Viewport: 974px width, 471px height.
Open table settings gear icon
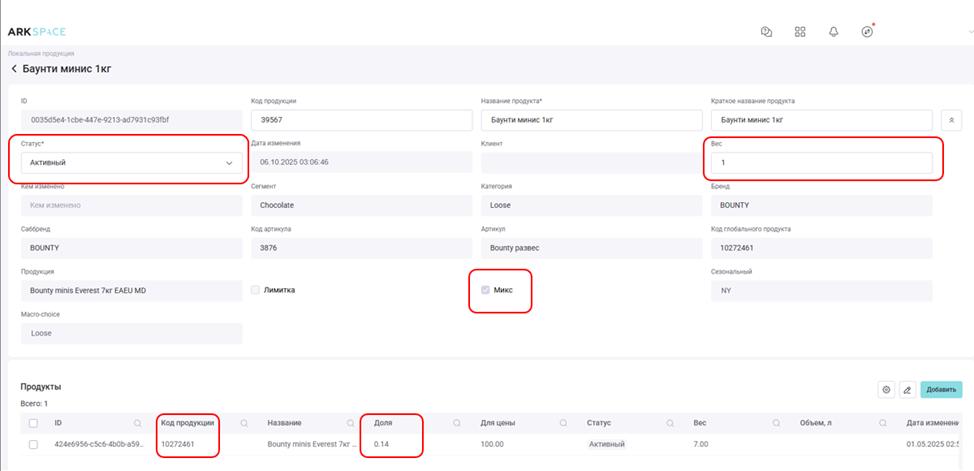point(885,389)
